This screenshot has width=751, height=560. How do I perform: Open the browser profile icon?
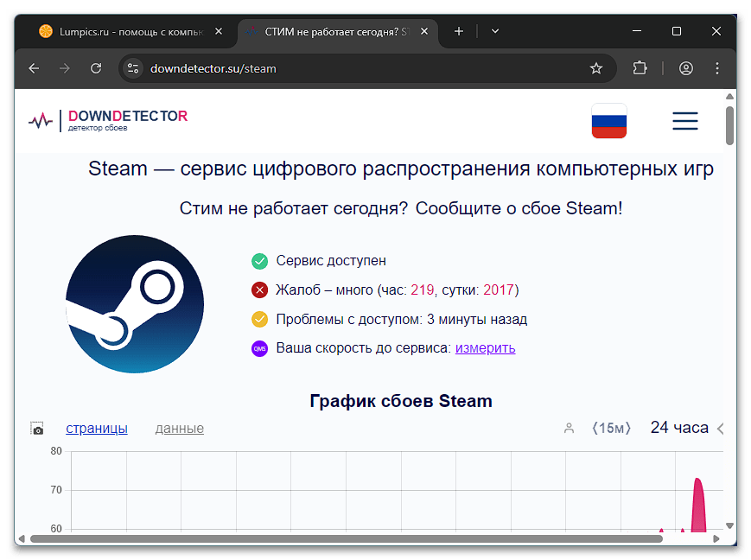[686, 68]
